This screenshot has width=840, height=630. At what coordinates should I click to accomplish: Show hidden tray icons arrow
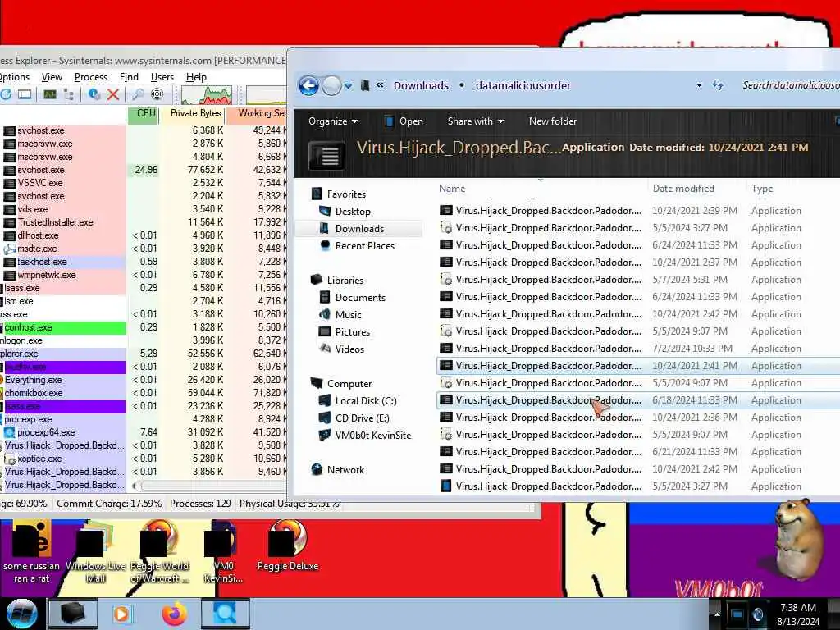(717, 614)
